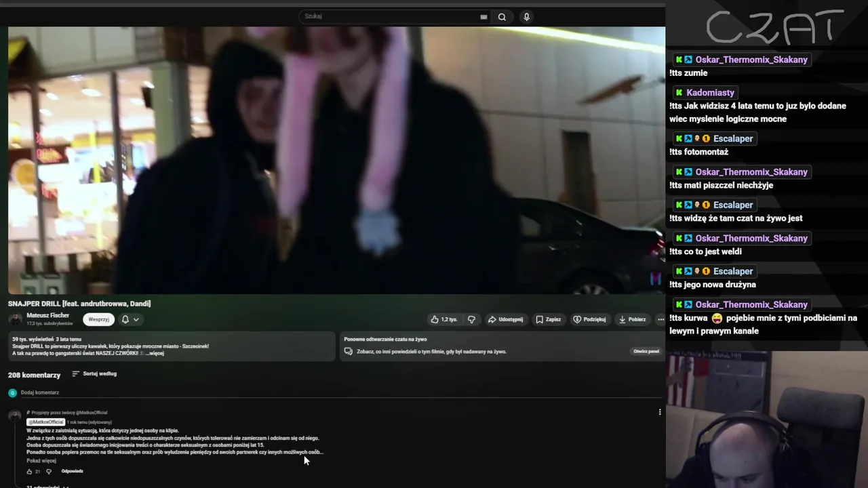868x488 pixels.
Task: Expand description with ...więcej
Action: pyautogui.click(x=155, y=353)
